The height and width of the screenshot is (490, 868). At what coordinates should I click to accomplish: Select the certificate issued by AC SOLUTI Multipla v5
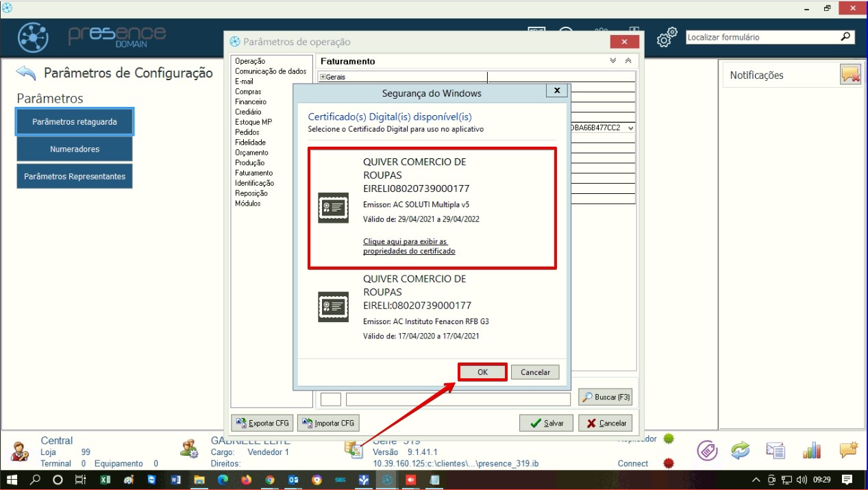click(x=432, y=208)
